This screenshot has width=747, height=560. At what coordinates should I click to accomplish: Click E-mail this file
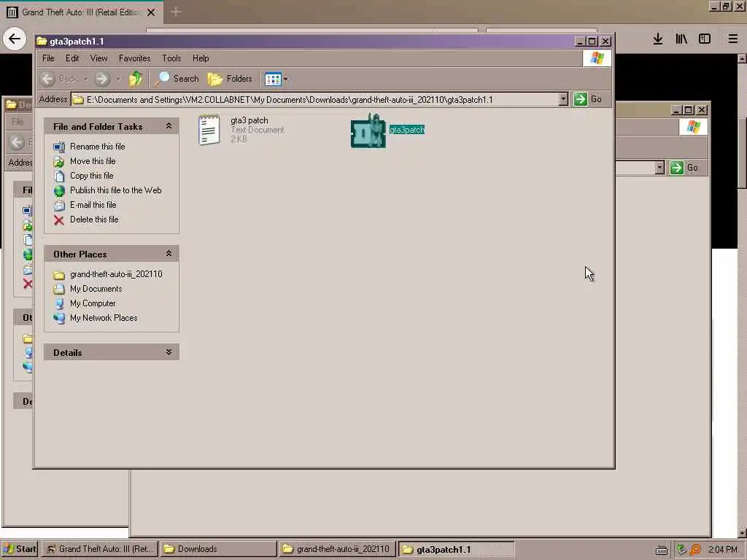93,205
